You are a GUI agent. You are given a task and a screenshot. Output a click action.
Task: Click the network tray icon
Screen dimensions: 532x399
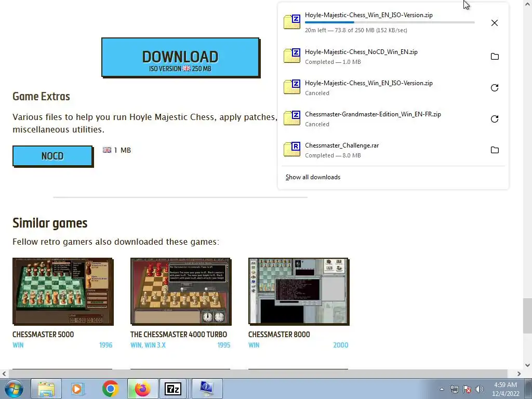tap(454, 389)
